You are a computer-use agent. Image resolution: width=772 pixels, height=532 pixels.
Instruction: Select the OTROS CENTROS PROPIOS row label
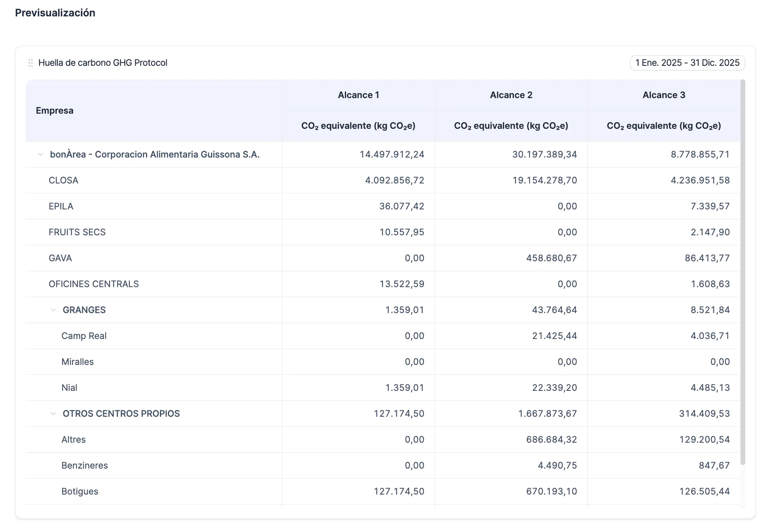[121, 414]
